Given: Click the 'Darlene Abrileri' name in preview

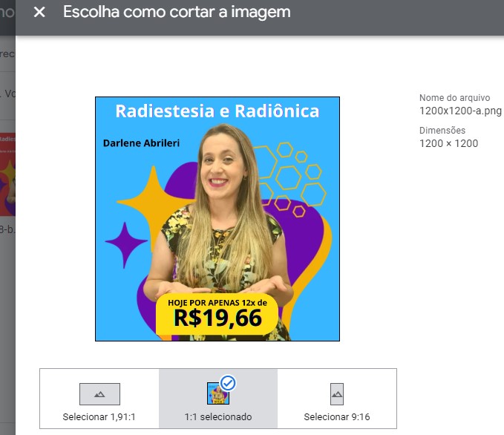Looking at the screenshot, I should click(x=141, y=143).
